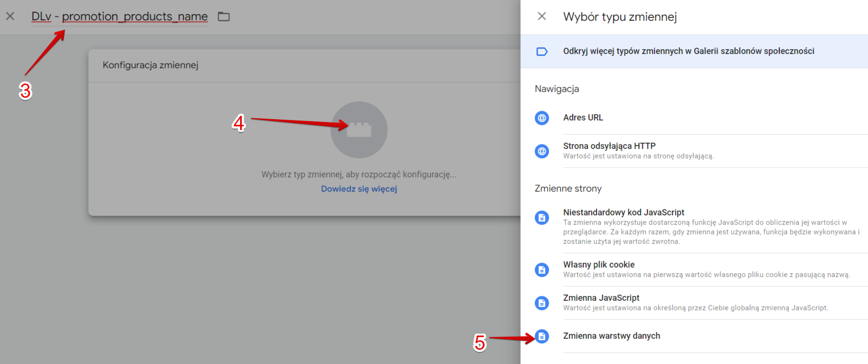This screenshot has width=868, height=364.
Task: Click the Zmienna warstwy danych icon
Action: point(542,336)
